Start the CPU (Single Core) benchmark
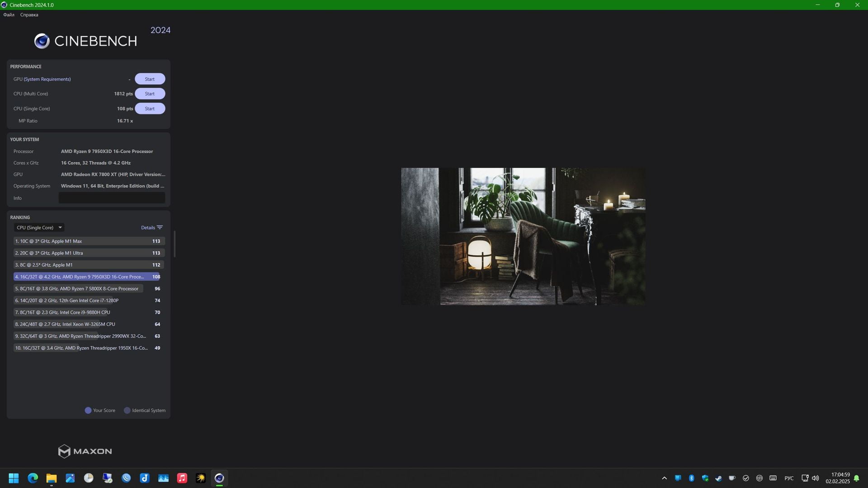Image resolution: width=868 pixels, height=488 pixels. click(x=150, y=108)
